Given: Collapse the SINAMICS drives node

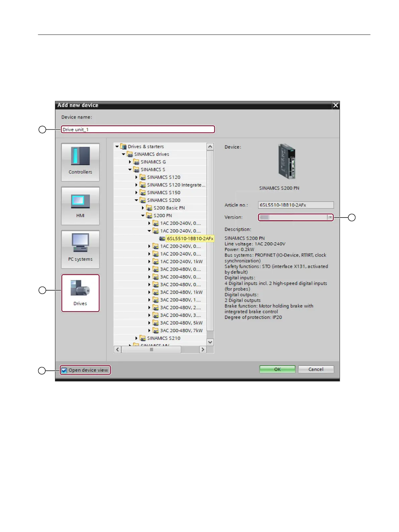Looking at the screenshot, I should click(x=123, y=154).
